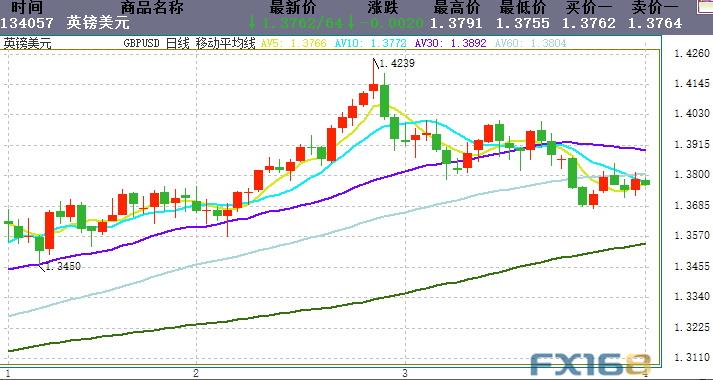Click the ask price value 1.3764
This screenshot has height=380, width=713.
pos(655,23)
